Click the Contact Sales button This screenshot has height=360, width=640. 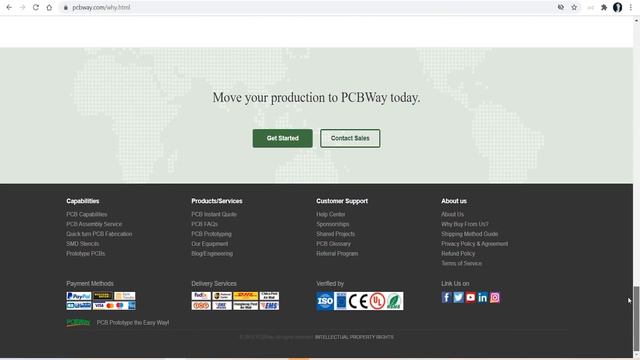[x=350, y=138]
